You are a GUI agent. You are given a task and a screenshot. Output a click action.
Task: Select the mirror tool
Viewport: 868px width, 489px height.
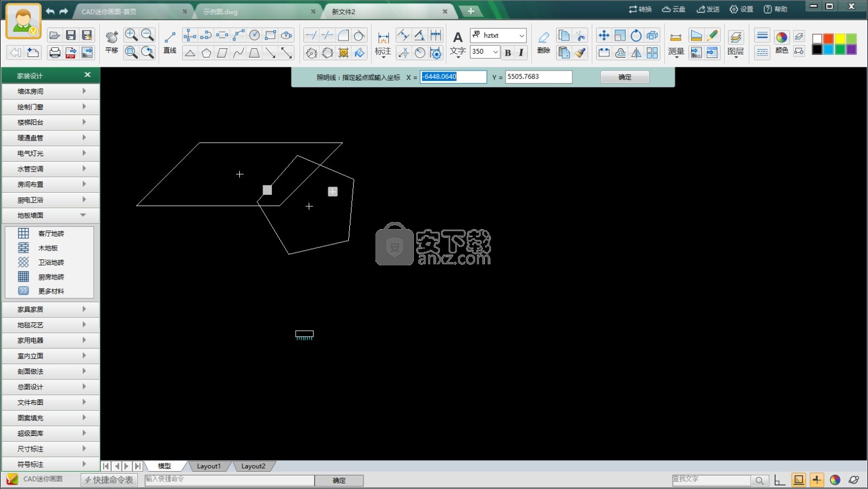[x=636, y=53]
